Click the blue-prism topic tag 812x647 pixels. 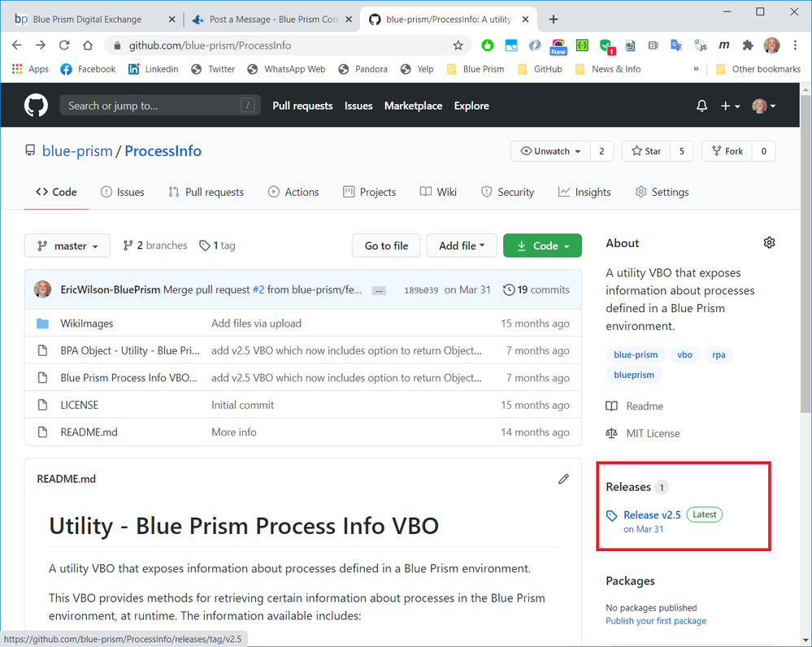tap(636, 355)
